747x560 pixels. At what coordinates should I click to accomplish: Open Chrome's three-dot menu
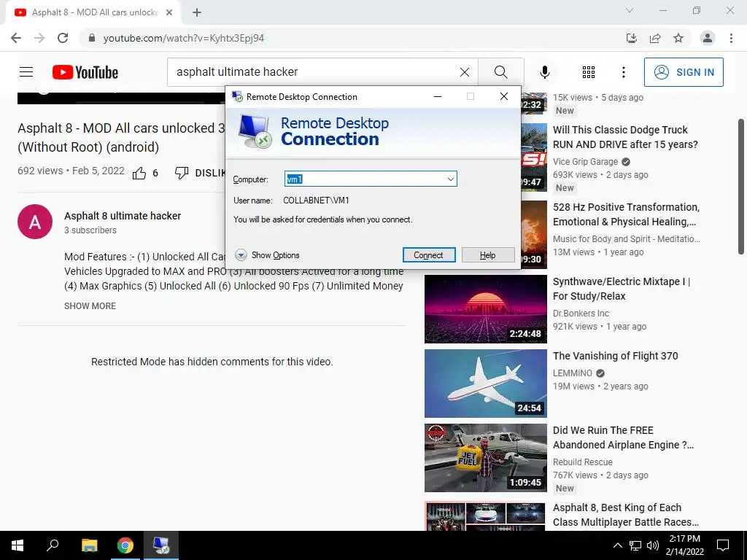coord(731,38)
